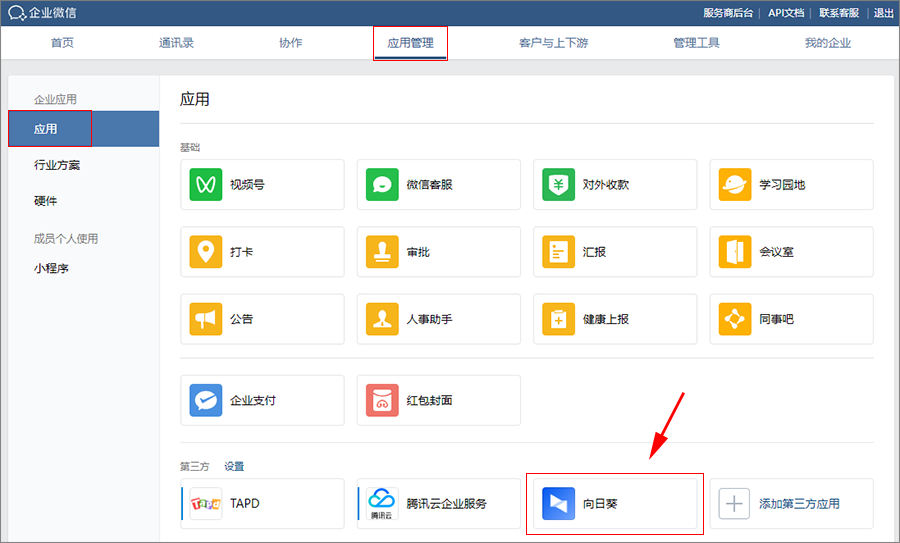
Task: Switch to the 通讯录 tab
Action: click(176, 43)
